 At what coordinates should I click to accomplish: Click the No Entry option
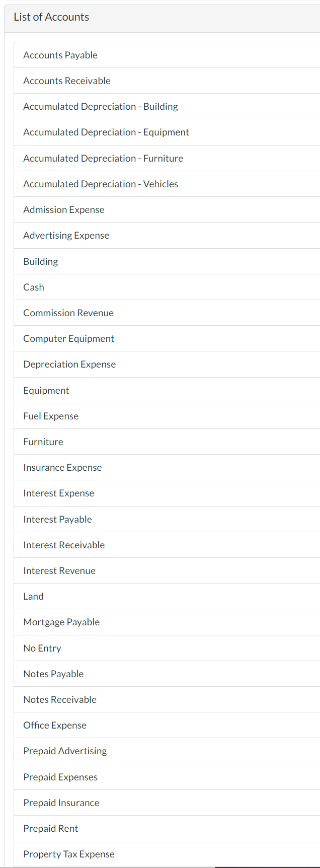click(x=42, y=648)
